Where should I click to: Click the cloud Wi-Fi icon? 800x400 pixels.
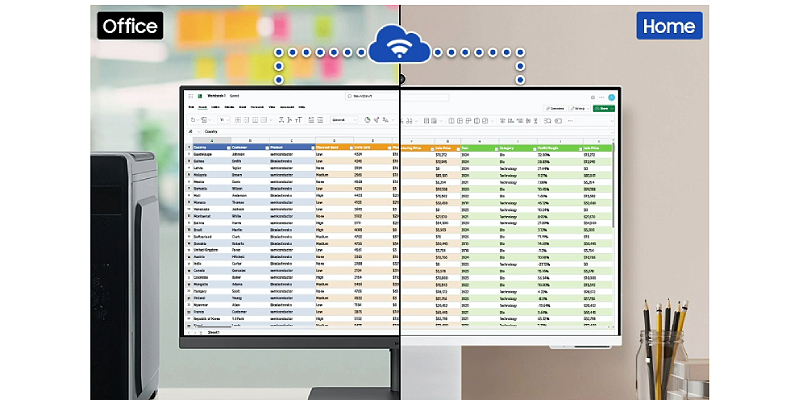pyautogui.click(x=399, y=45)
